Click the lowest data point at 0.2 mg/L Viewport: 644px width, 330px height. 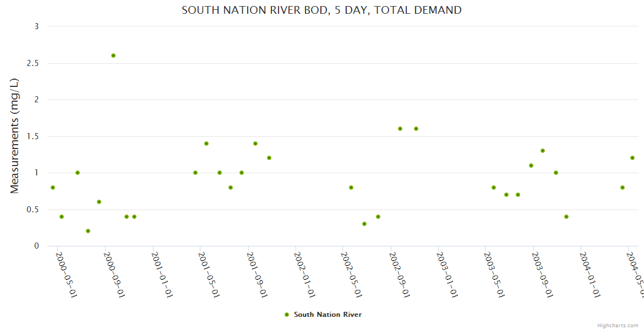(88, 231)
